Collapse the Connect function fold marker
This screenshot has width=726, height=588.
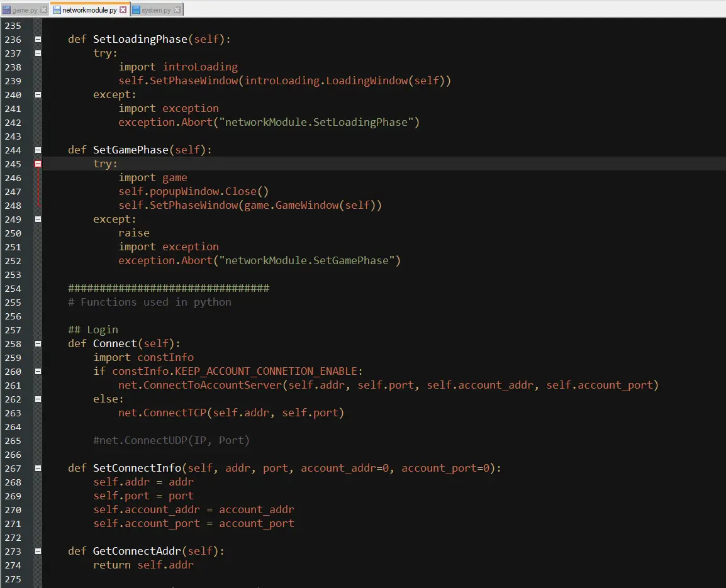[x=38, y=344]
